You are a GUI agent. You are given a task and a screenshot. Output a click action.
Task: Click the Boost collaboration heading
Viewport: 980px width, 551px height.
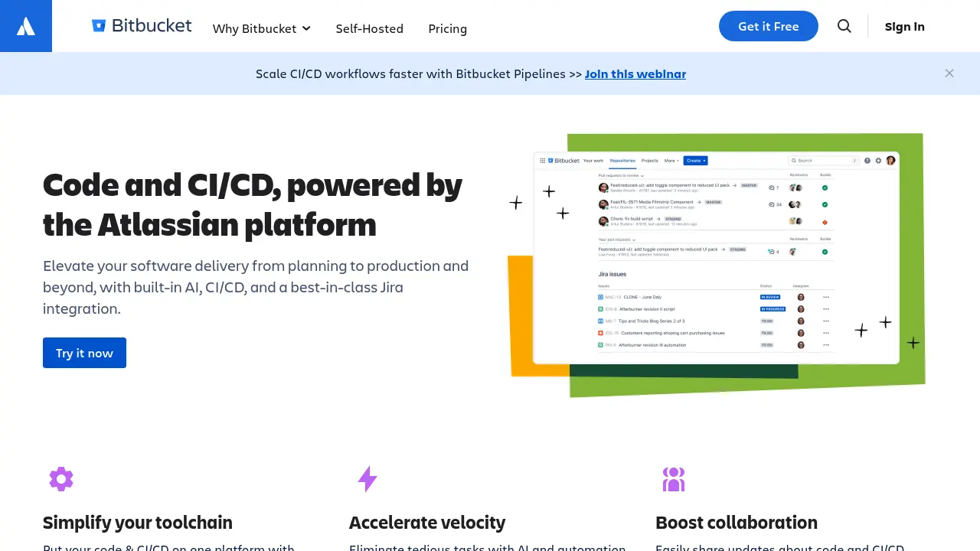[737, 523]
